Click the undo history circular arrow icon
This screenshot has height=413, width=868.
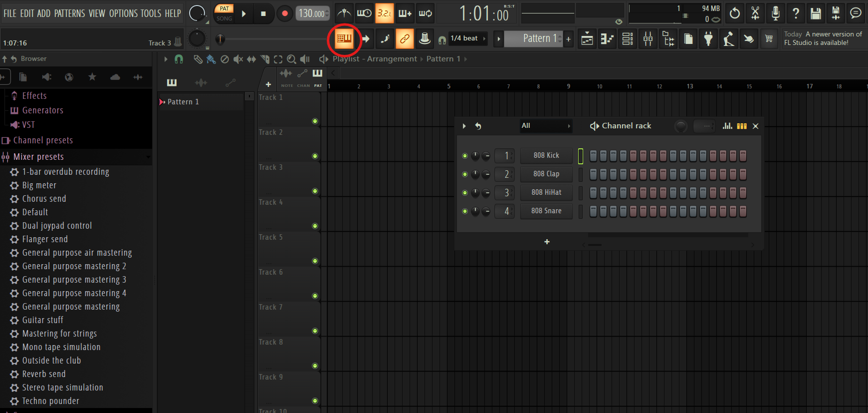point(735,13)
